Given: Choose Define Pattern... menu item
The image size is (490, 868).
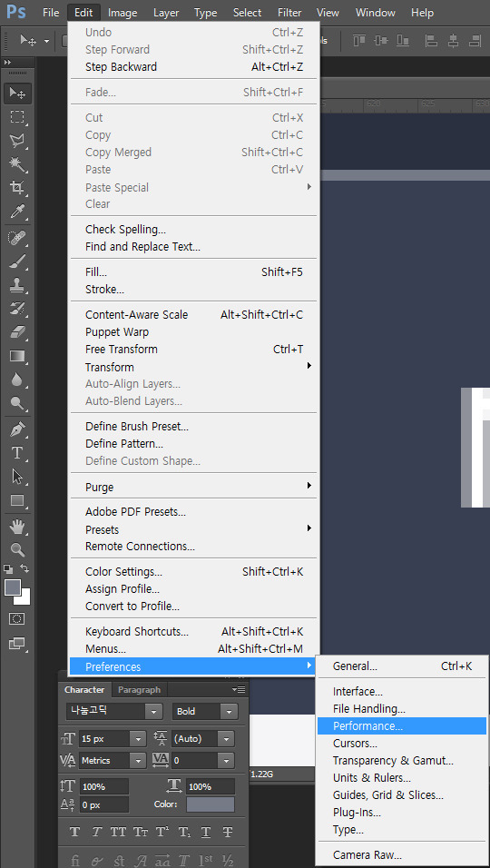Looking at the screenshot, I should (x=193, y=444).
